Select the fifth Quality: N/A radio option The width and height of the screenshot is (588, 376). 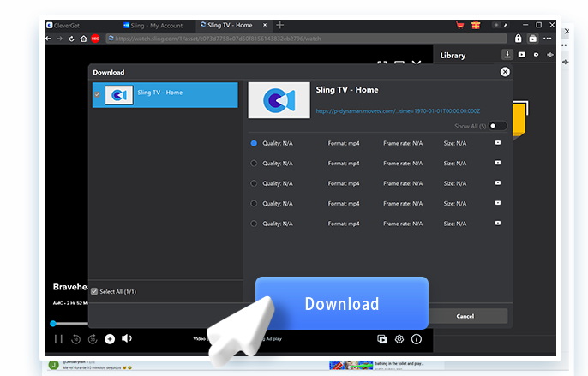[254, 224]
